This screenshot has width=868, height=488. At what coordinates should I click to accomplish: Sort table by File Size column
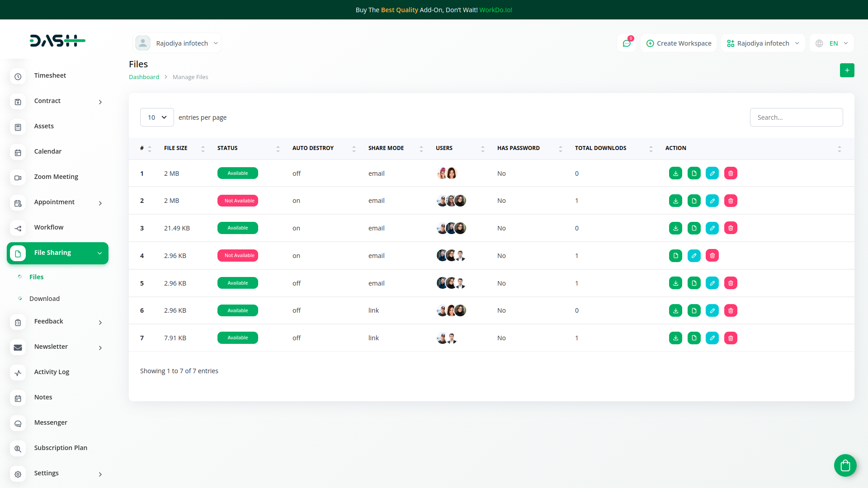[176, 148]
